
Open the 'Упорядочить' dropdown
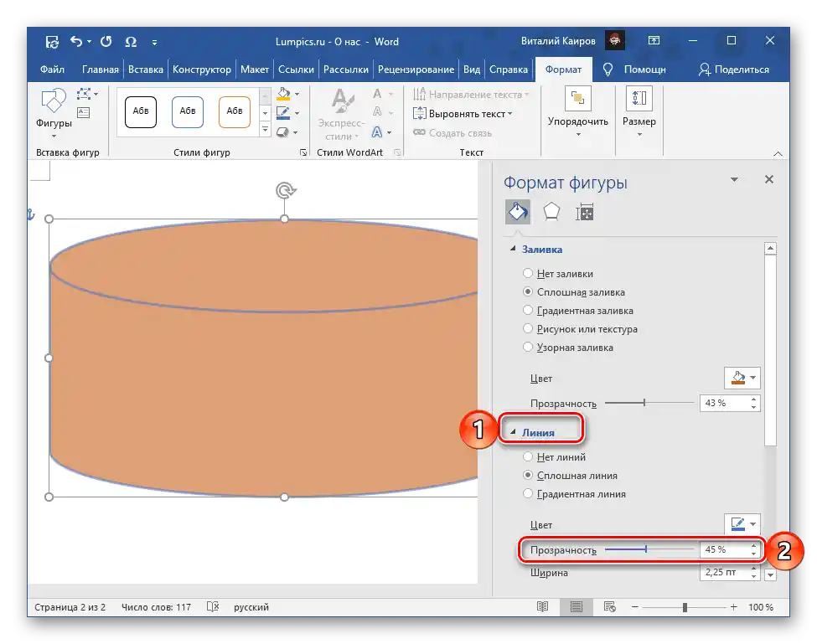pos(577,121)
